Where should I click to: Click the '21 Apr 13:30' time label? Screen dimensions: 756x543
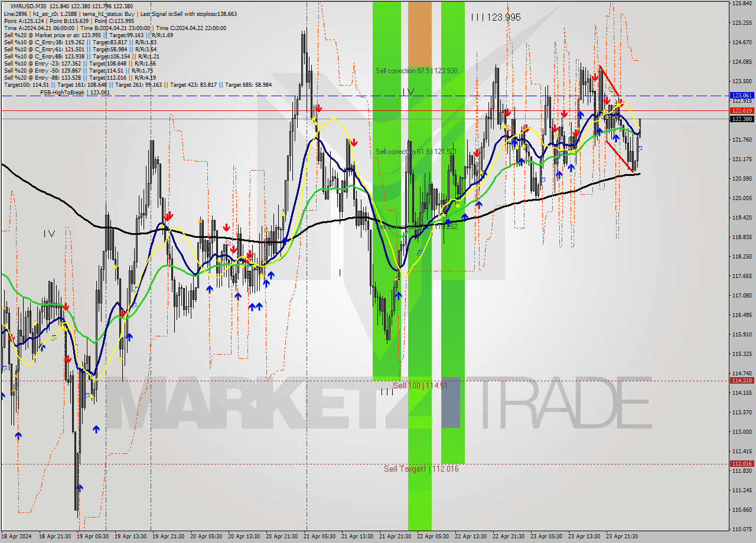coord(359,537)
